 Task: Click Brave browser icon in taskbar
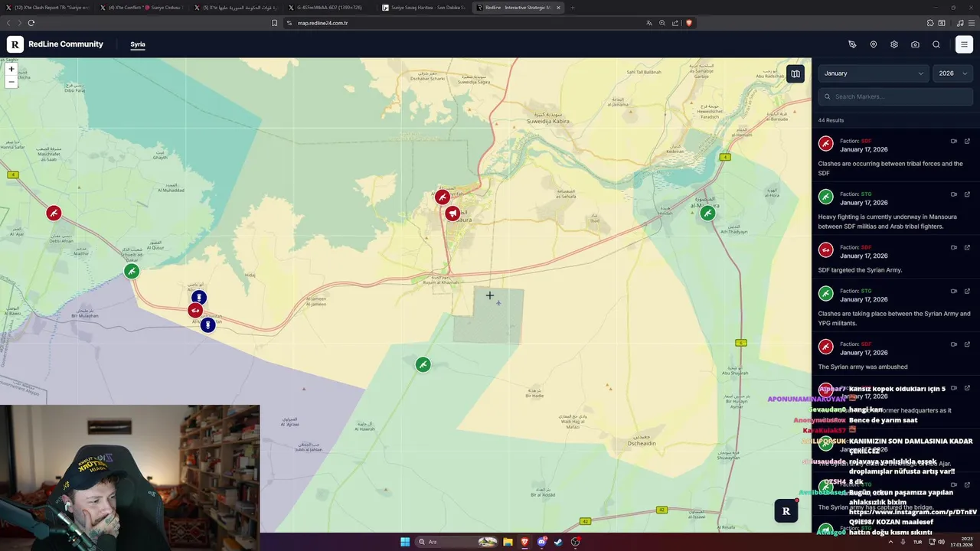[x=525, y=542]
